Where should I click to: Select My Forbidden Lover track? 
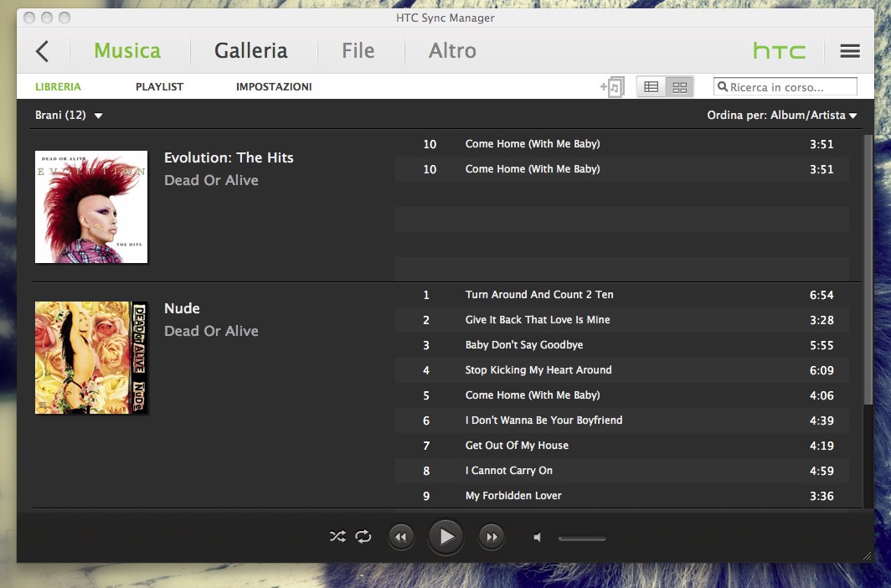pos(622,495)
